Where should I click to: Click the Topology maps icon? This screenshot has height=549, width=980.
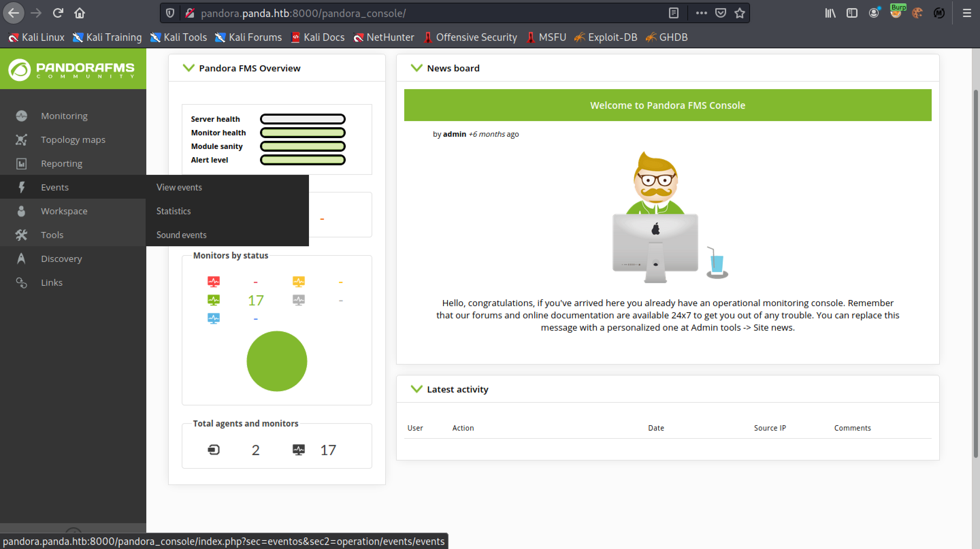click(21, 139)
